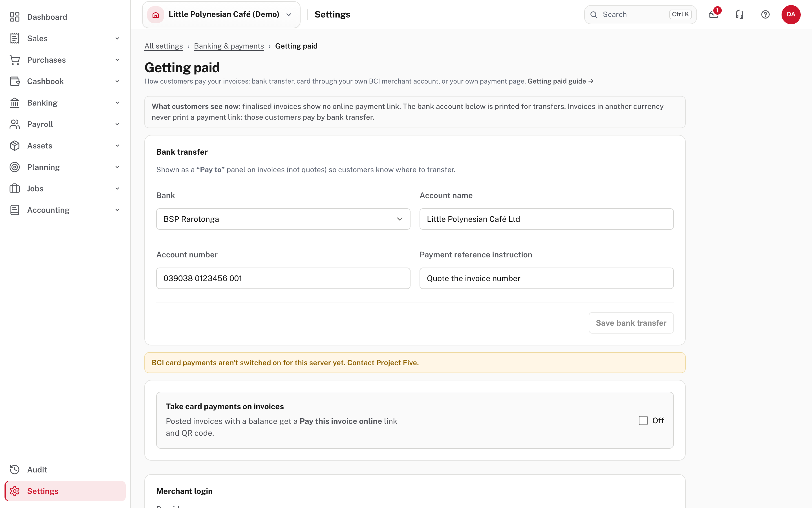Click the Merchant login heading
812x508 pixels.
click(x=184, y=491)
